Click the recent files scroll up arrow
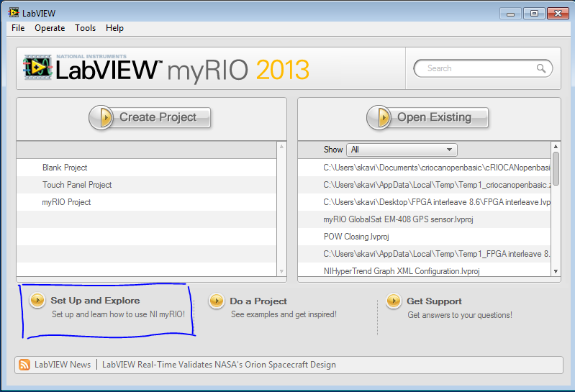Image resolution: width=575 pixels, height=392 pixels. coord(556,146)
